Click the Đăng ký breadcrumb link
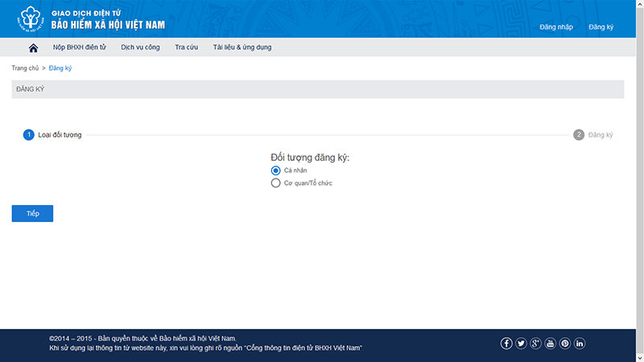This screenshot has height=362, width=644. click(60, 68)
